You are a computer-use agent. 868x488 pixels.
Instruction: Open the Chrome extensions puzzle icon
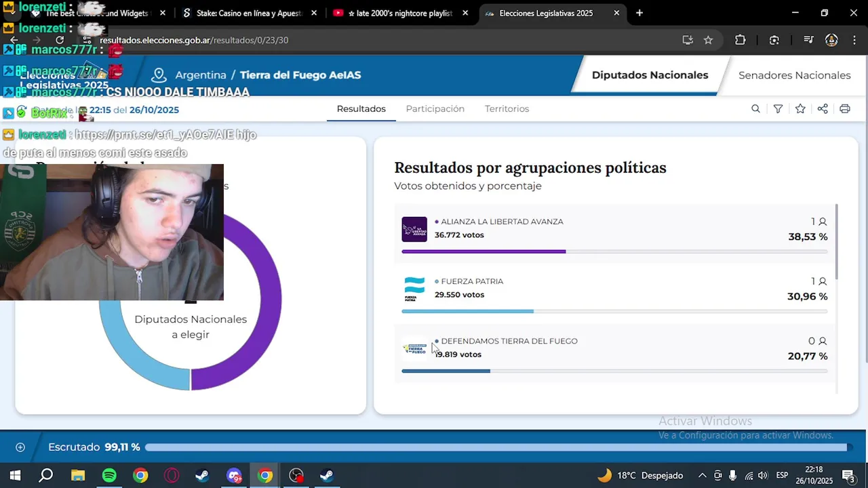point(741,40)
